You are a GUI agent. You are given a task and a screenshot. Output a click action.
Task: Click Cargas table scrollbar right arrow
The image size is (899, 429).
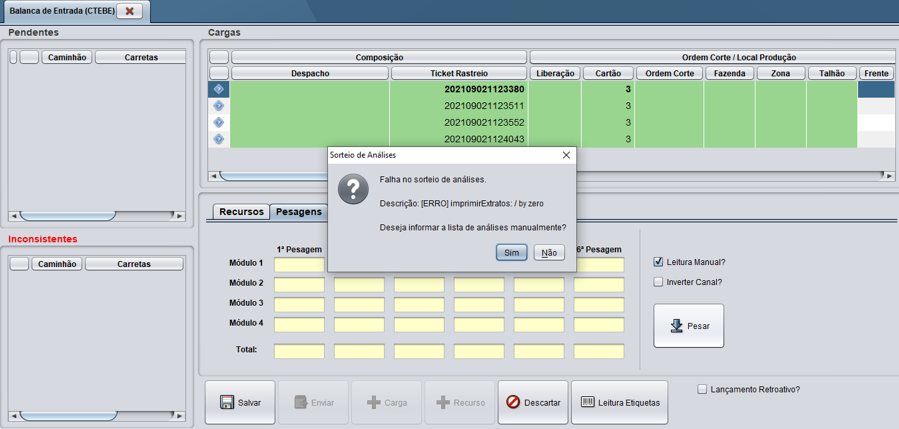(889, 176)
